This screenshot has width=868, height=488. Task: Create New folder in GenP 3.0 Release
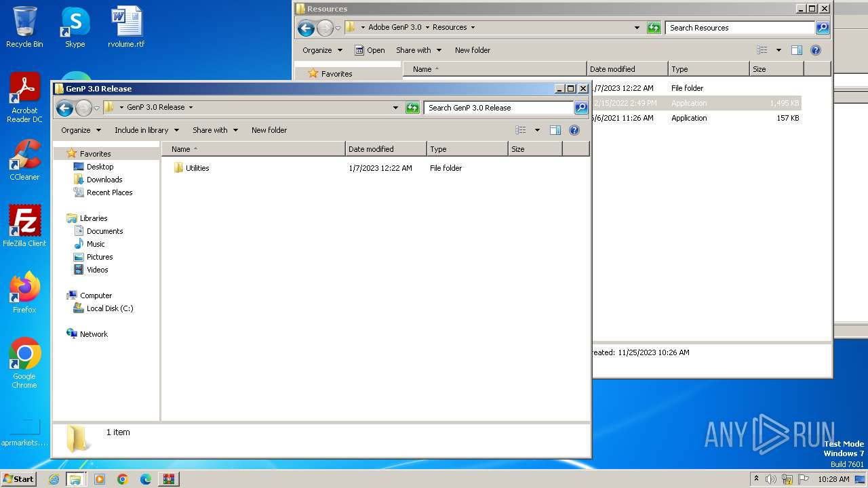click(269, 130)
